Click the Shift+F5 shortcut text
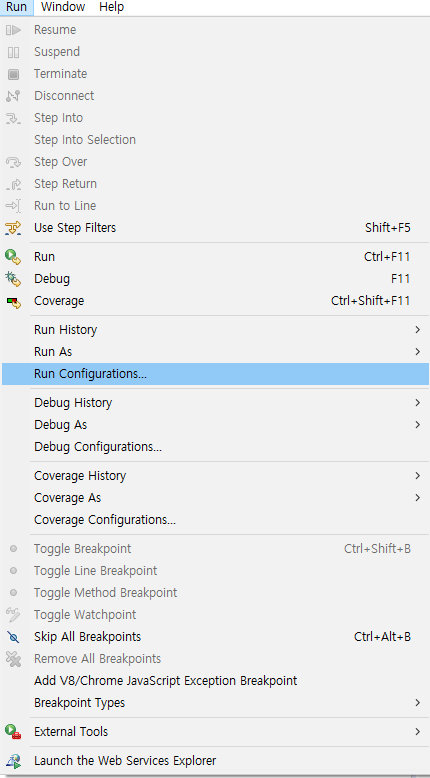The width and height of the screenshot is (430, 778). click(387, 228)
